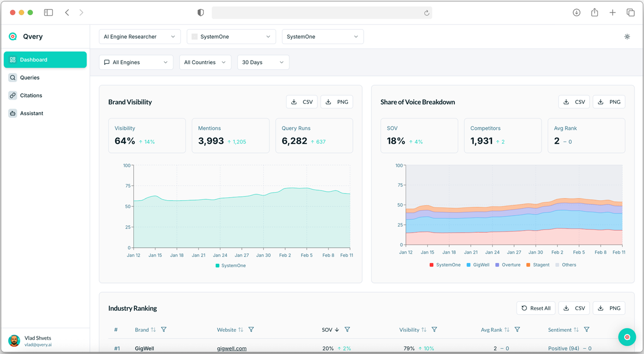Screen dimensions: 644x354
Task: Export Industry Ranking as PNG
Action: click(609, 308)
